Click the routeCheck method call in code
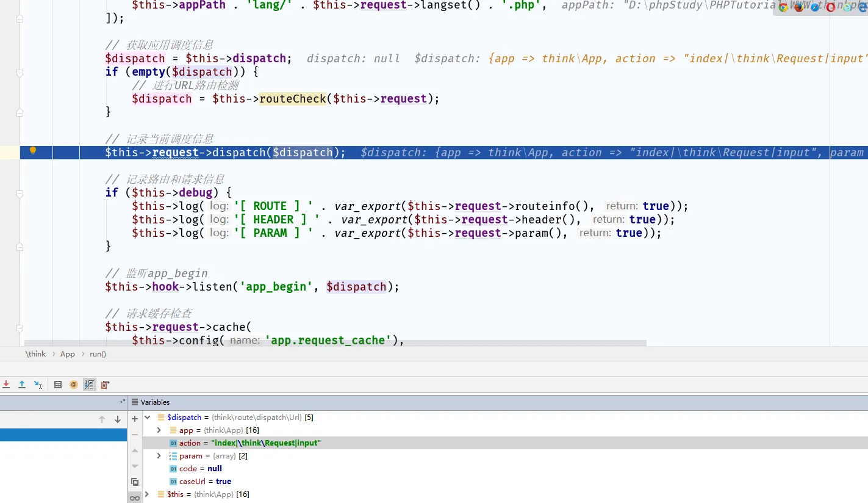868x503 pixels. coord(293,99)
